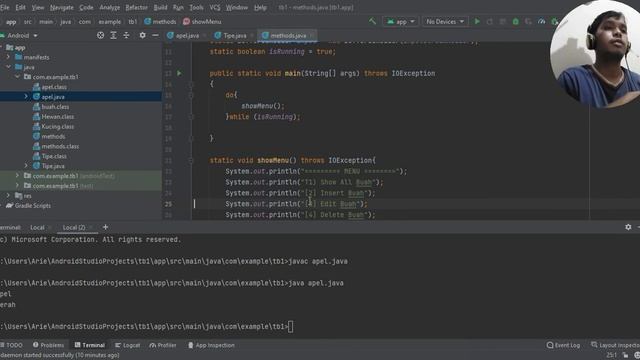640x360 pixels.
Task: Collapse the first com.example.tb1 package chevron
Action: pos(17,77)
